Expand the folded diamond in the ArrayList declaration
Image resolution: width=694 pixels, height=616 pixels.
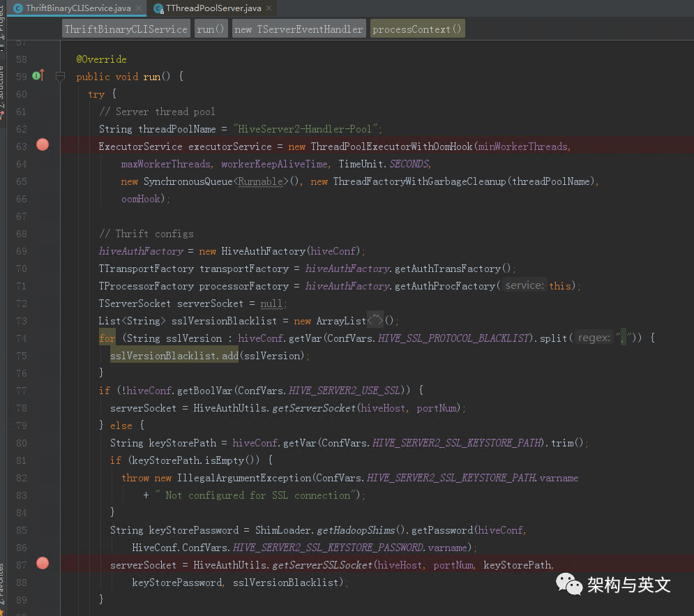click(x=375, y=321)
